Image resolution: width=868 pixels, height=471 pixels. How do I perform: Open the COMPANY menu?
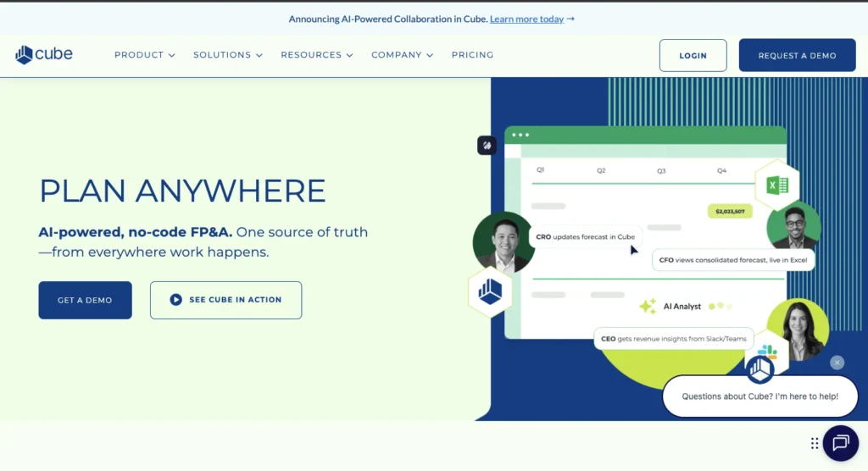402,55
